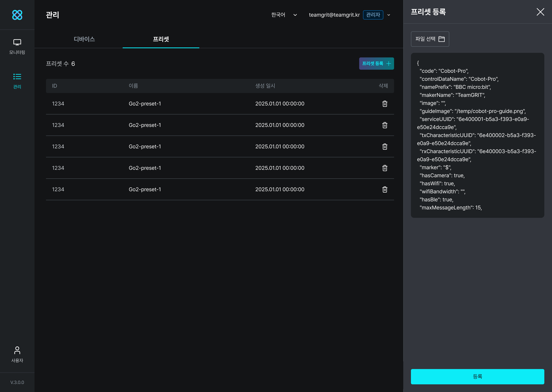
Task: Switch to the 디바이스 tab
Action: click(x=84, y=39)
